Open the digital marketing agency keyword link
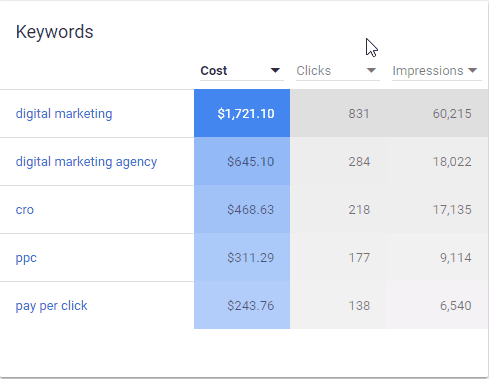Viewport: 489px width, 379px height. (86, 162)
